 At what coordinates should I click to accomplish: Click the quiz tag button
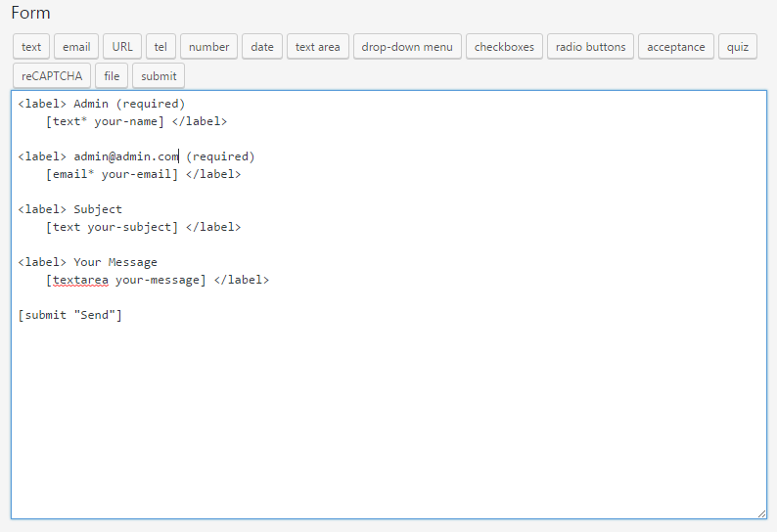pyautogui.click(x=737, y=47)
